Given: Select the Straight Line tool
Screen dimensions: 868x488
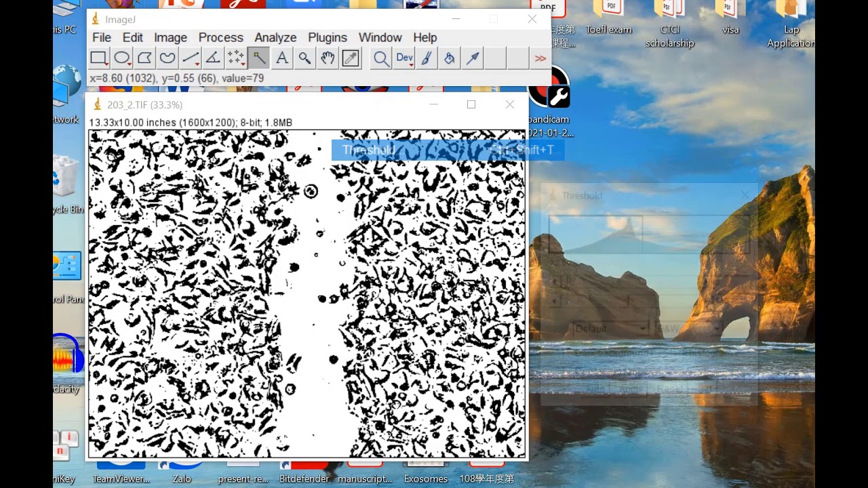Looking at the screenshot, I should pyautogui.click(x=191, y=58).
